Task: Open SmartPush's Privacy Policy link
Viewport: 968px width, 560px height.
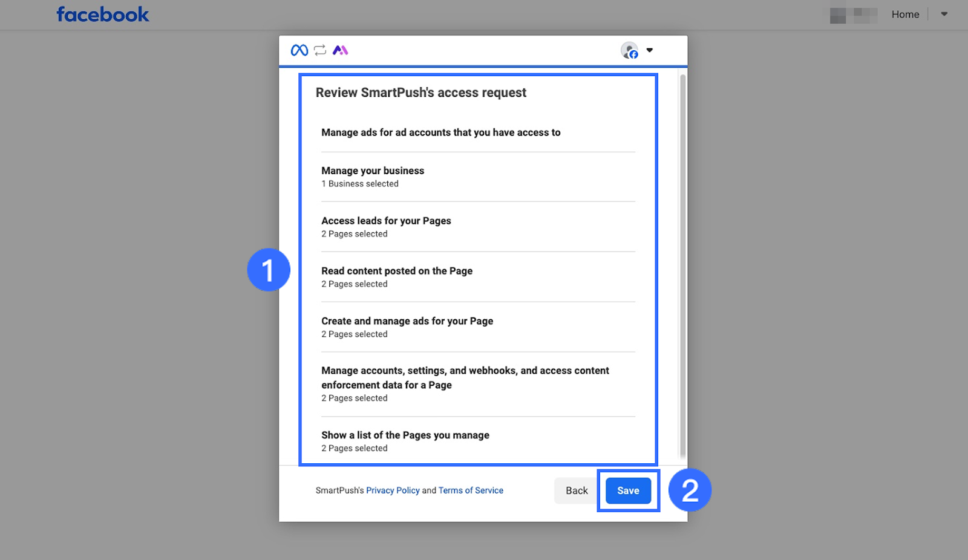Action: pyautogui.click(x=393, y=490)
